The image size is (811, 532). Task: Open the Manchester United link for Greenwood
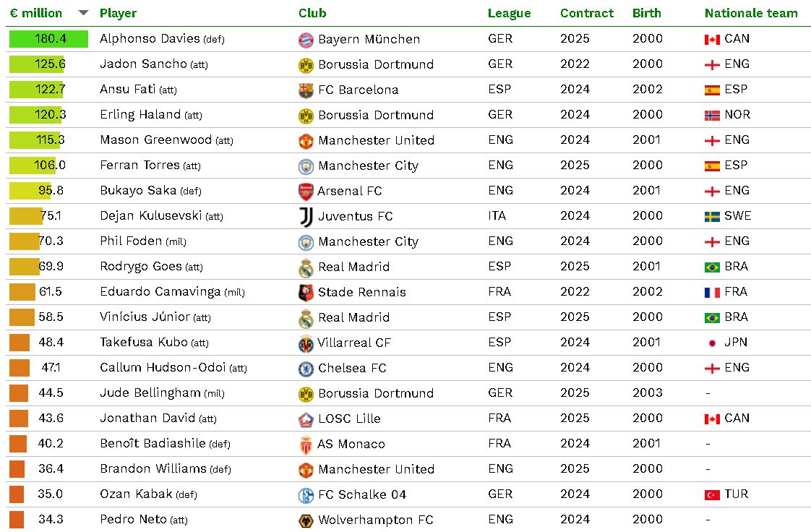tap(376, 140)
